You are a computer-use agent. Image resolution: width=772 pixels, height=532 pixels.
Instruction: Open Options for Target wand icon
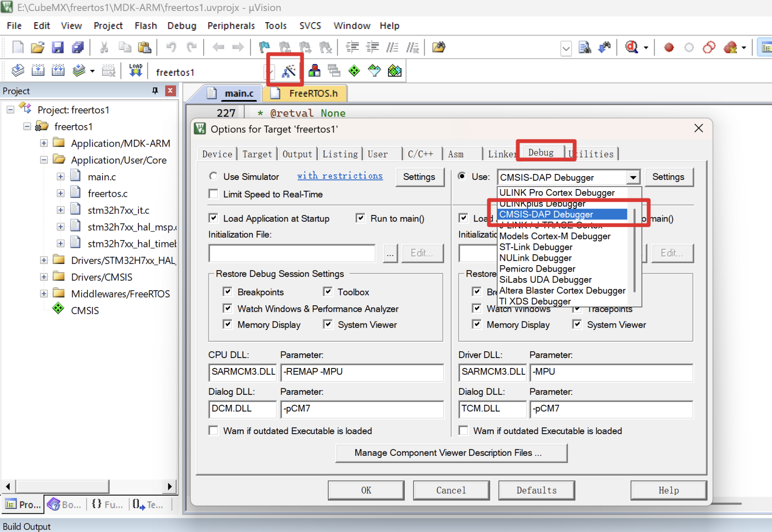pos(288,71)
